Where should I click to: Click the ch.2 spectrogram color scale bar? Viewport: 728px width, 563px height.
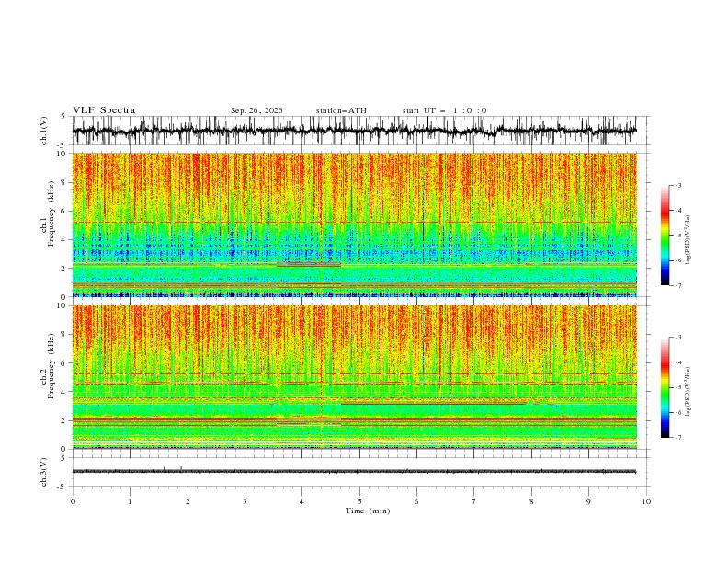[x=665, y=387]
